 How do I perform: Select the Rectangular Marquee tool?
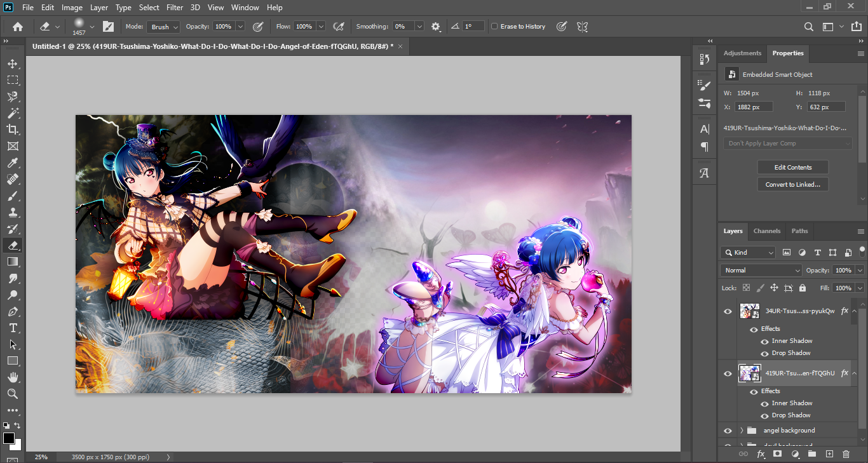(13, 80)
